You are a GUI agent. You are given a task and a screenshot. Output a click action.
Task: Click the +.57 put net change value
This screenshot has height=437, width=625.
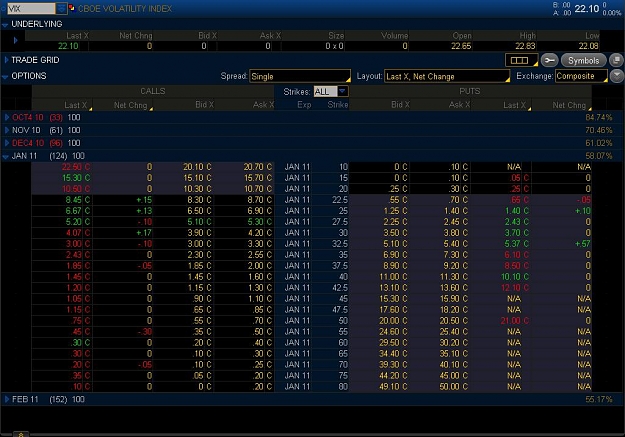583,244
